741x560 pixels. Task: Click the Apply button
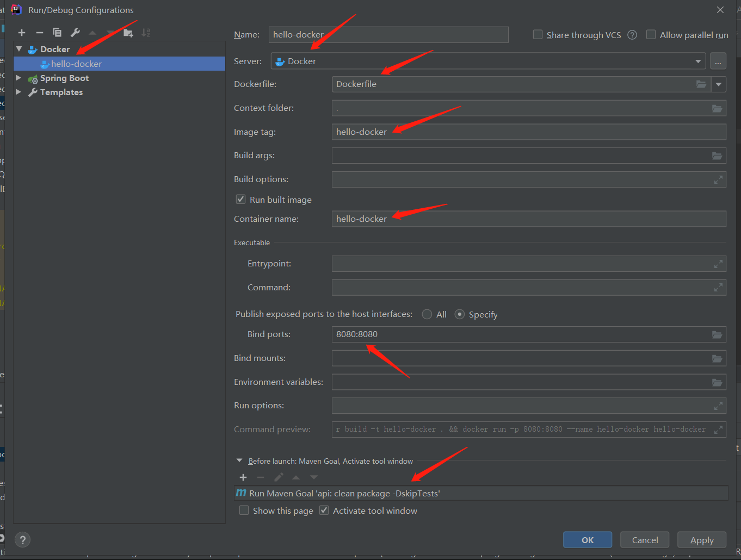[x=702, y=540]
